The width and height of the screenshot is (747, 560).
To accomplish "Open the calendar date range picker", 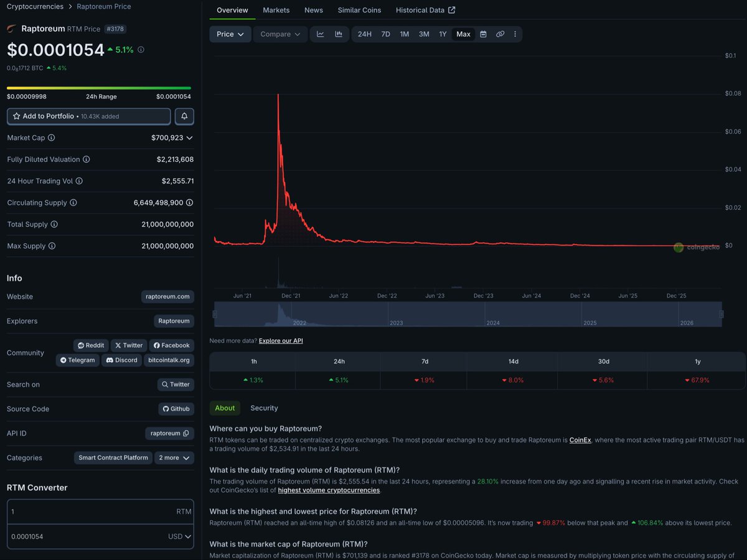I will pos(483,34).
